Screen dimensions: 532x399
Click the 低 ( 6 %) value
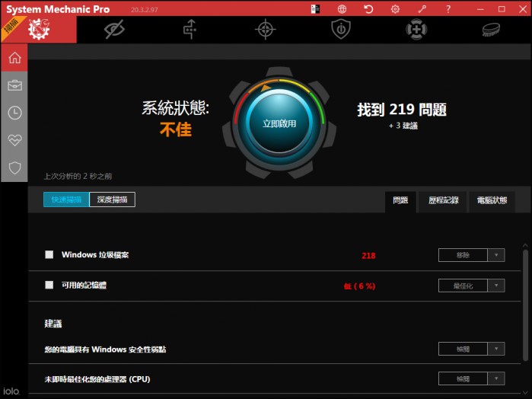pyautogui.click(x=359, y=286)
